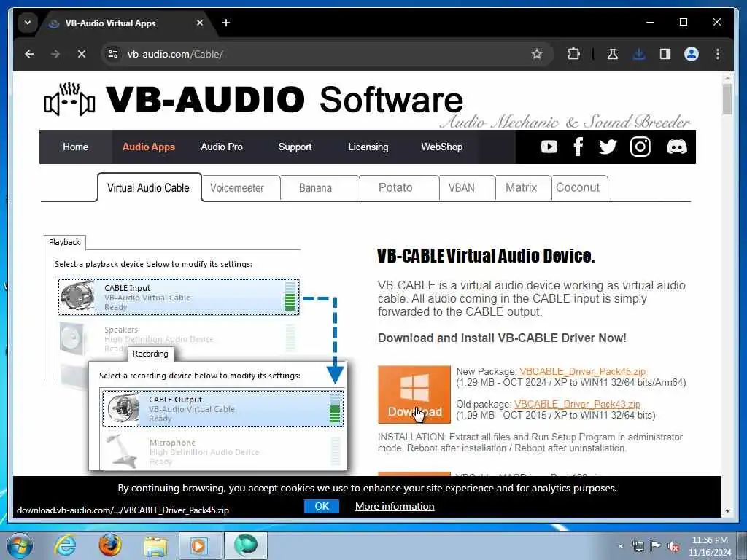The height and width of the screenshot is (560, 747).
Task: Open the green-circle app in the taskbar
Action: [245, 545]
